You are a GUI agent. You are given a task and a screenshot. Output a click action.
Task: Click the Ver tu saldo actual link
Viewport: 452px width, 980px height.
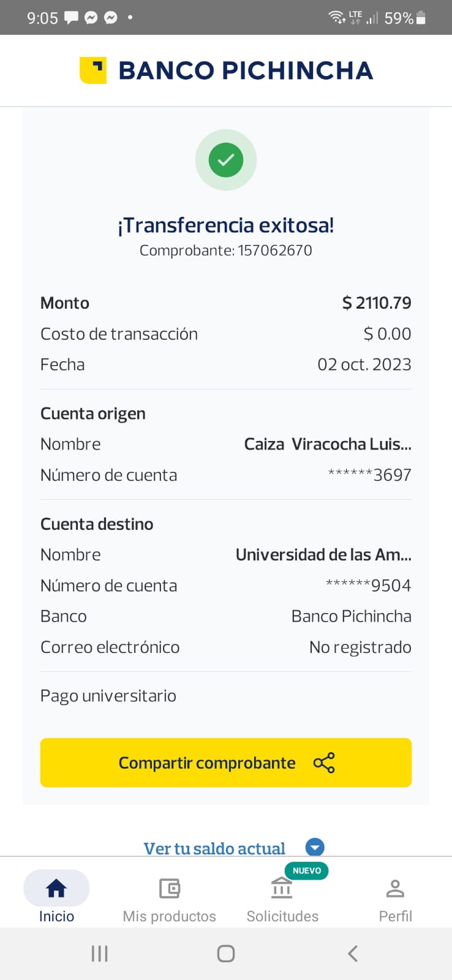214,848
